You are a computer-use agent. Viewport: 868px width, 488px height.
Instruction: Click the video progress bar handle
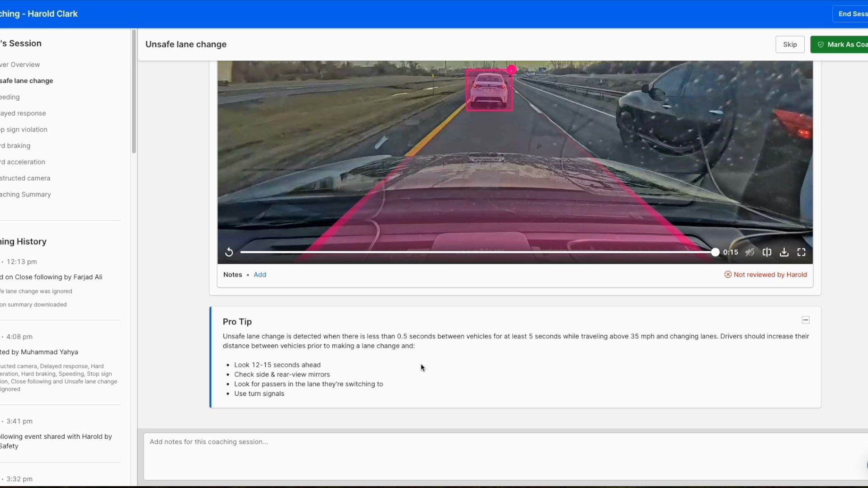[x=716, y=252]
